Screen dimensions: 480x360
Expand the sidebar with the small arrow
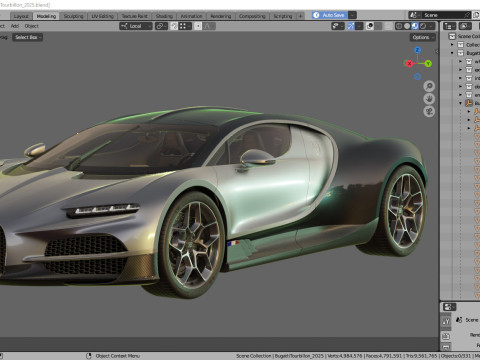click(x=437, y=51)
